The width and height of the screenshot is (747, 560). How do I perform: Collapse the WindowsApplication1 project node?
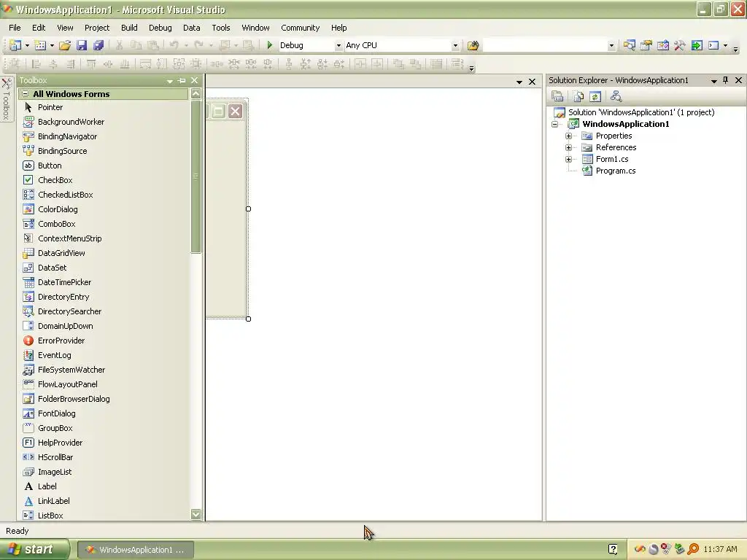555,124
